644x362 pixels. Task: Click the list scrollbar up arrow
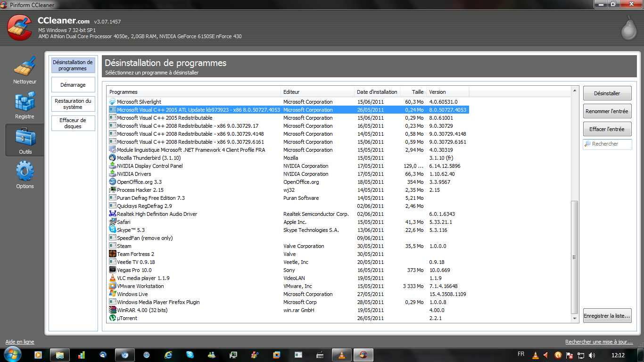point(574,90)
